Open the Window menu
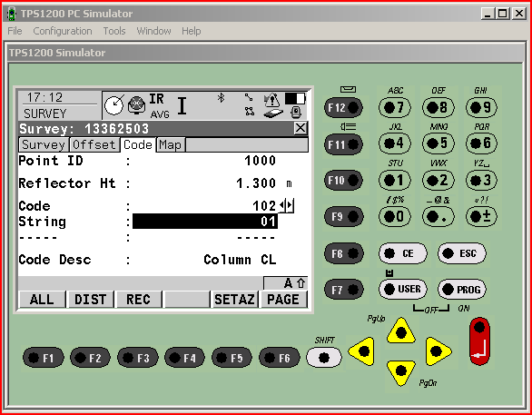Image resolution: width=532 pixels, height=415 pixels. point(153,31)
